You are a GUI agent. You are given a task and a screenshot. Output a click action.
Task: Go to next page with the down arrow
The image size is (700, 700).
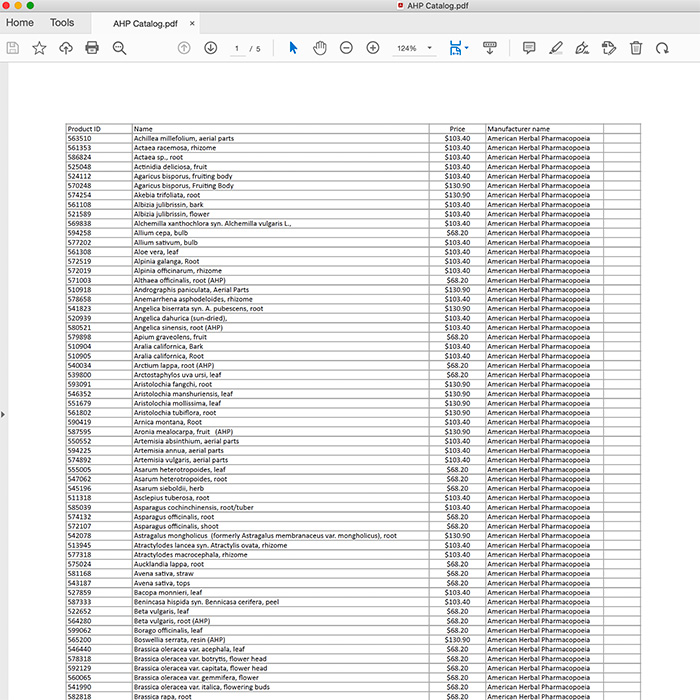(211, 48)
